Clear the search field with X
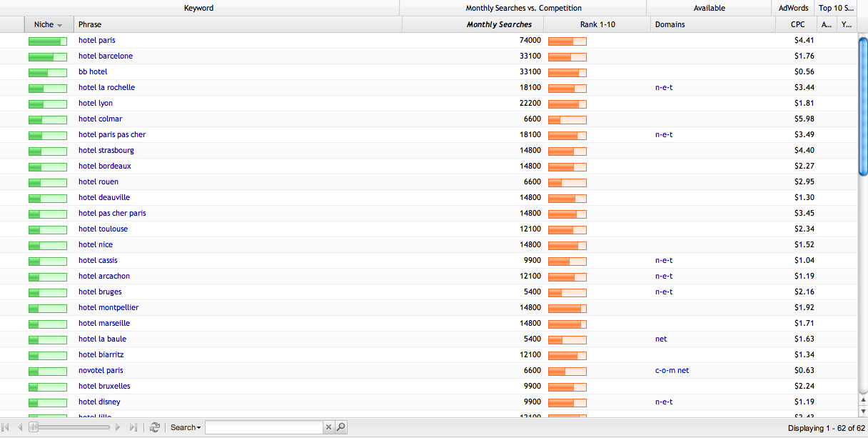Screen dimensions: 868x438 pyautogui.click(x=328, y=427)
